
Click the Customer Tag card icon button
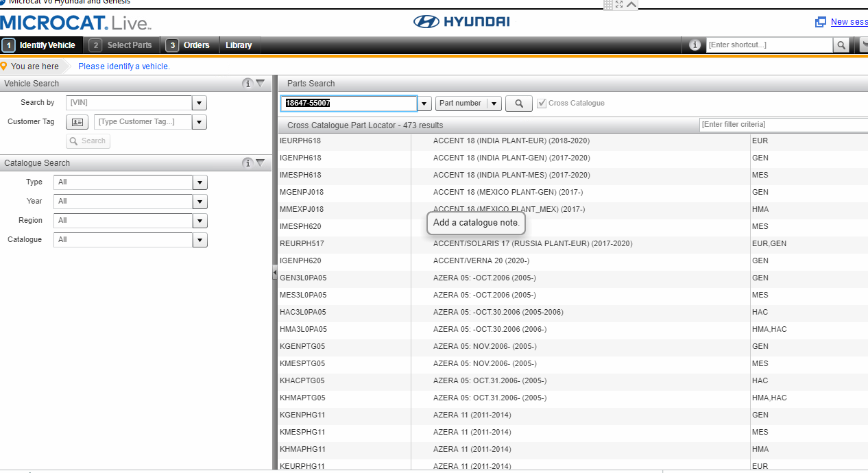[77, 122]
